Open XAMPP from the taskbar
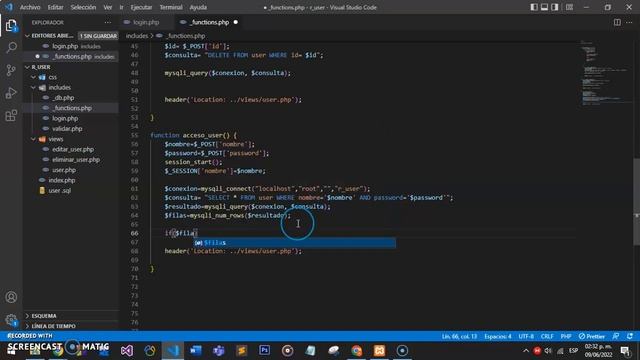This screenshot has height=360, width=640. tap(379, 350)
